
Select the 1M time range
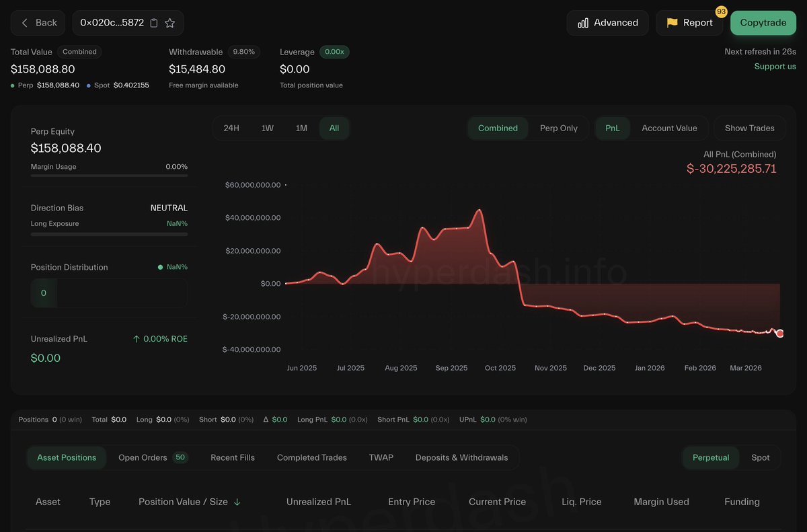click(x=301, y=128)
